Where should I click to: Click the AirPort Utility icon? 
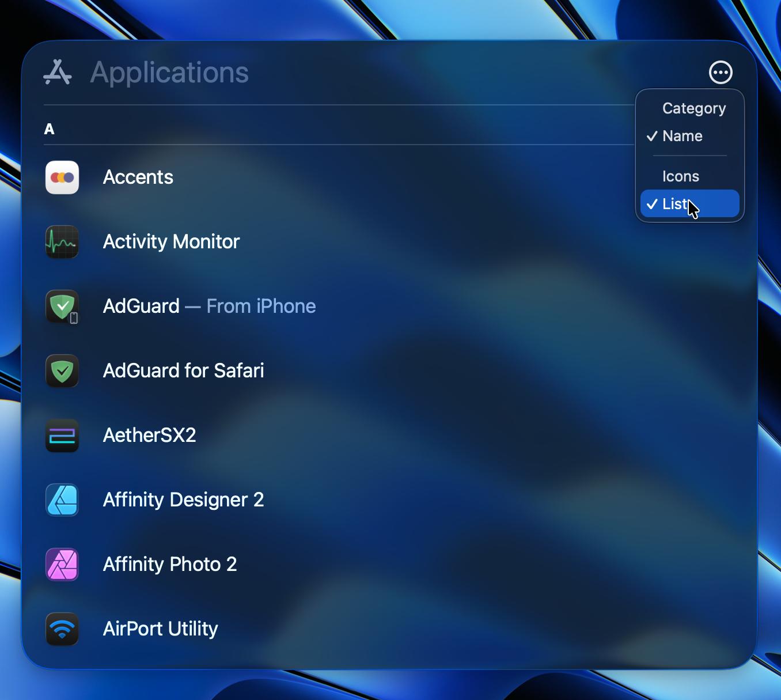(62, 629)
